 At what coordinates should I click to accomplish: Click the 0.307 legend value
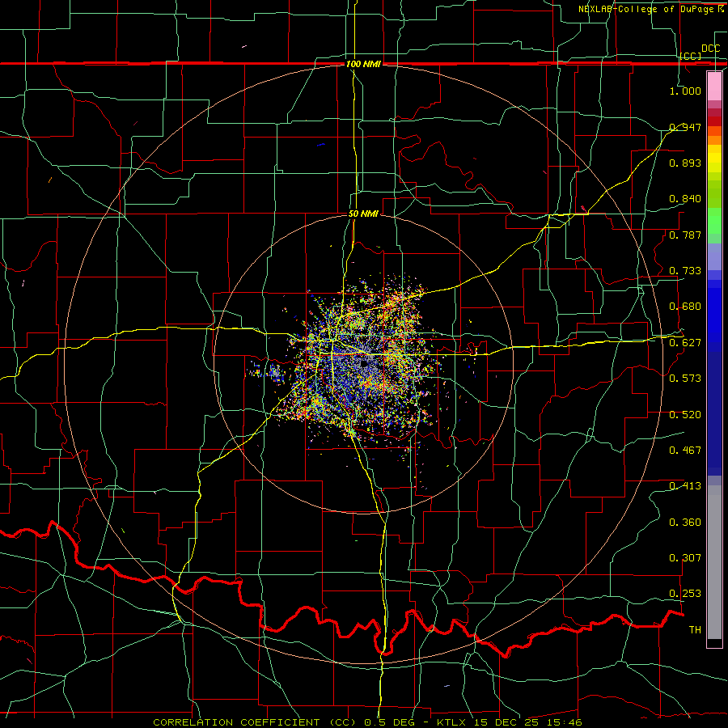[x=685, y=558]
